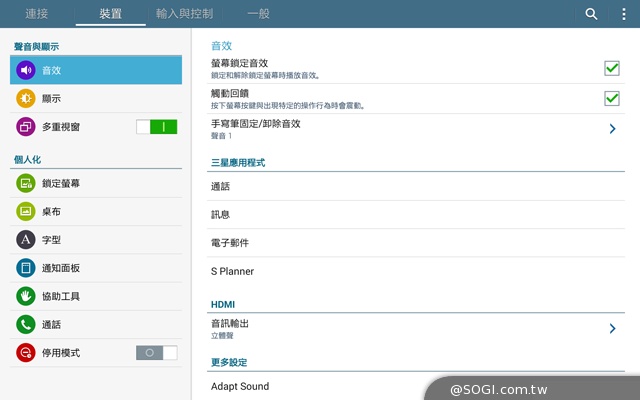Viewport: 640px width, 400px height.
Task: Open Adapt Sound option
Action: pyautogui.click(x=240, y=386)
